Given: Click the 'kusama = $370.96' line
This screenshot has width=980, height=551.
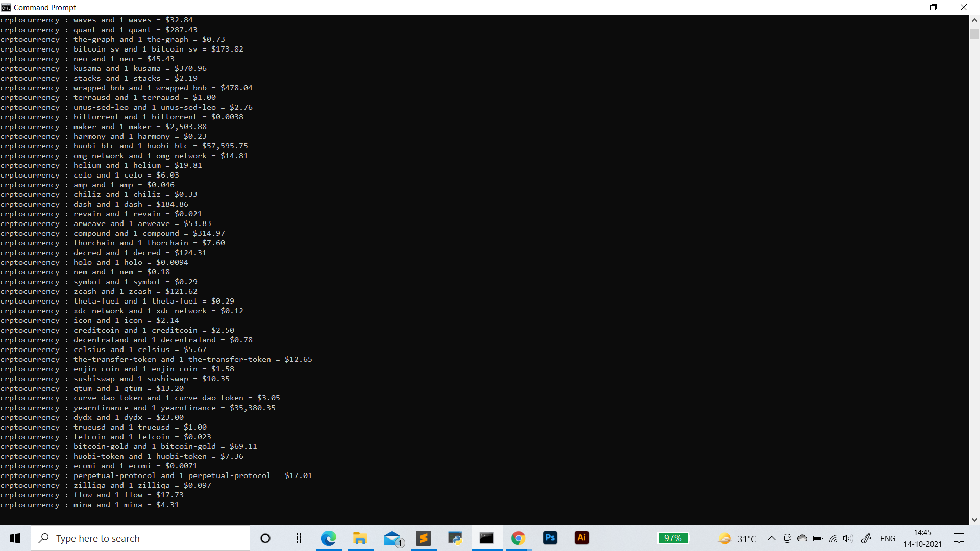Looking at the screenshot, I should point(104,68).
